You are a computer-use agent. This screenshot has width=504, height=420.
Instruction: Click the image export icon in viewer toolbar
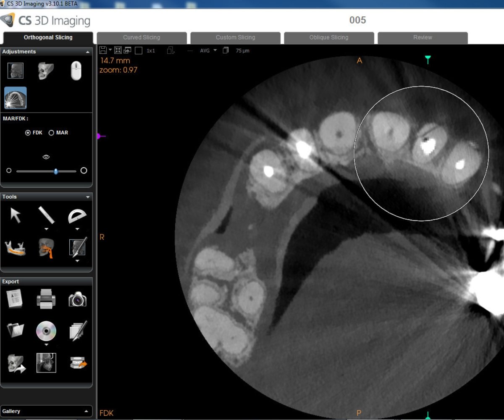127,50
